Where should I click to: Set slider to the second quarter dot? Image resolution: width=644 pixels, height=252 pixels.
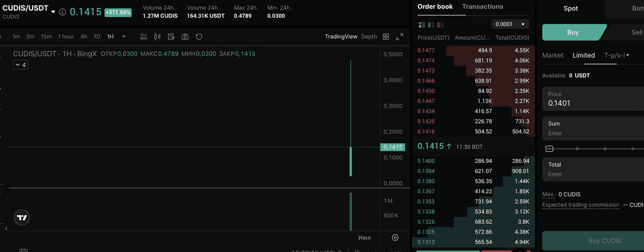605,149
